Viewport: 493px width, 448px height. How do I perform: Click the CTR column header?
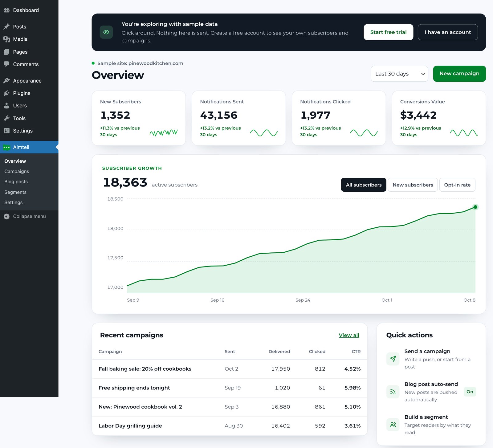tap(356, 352)
